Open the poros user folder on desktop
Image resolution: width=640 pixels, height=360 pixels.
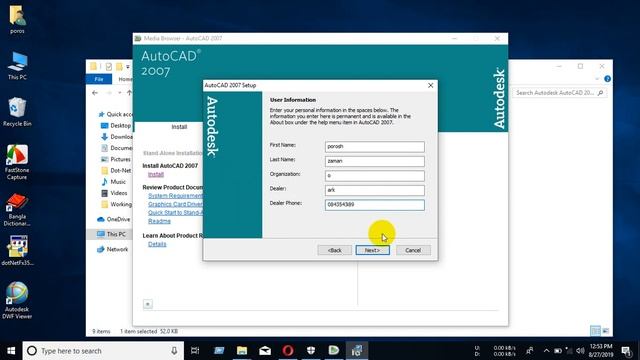[x=17, y=19]
